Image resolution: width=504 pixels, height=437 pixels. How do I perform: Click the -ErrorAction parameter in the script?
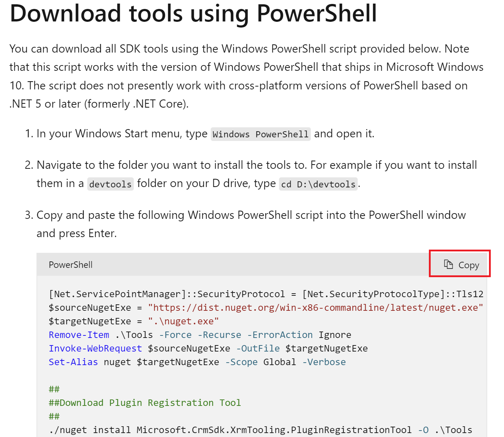point(280,335)
